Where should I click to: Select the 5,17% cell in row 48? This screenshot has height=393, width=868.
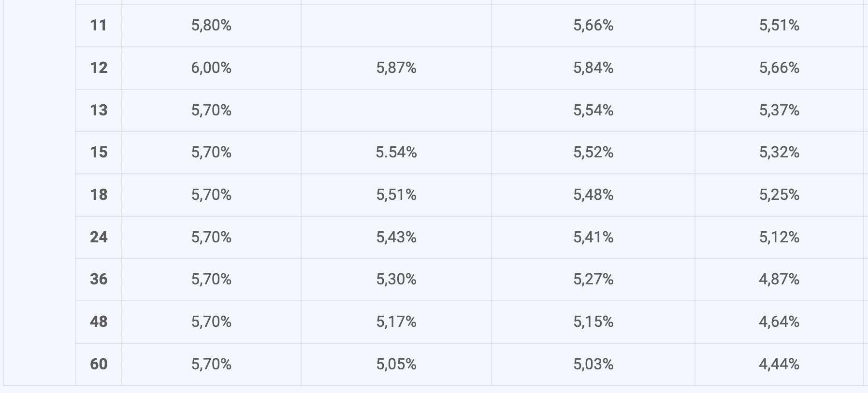point(396,322)
